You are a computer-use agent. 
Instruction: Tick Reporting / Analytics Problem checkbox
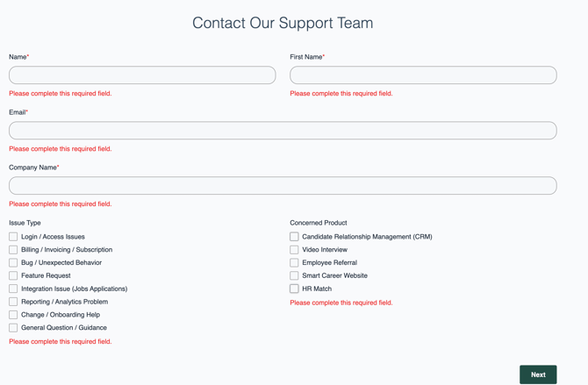click(13, 302)
